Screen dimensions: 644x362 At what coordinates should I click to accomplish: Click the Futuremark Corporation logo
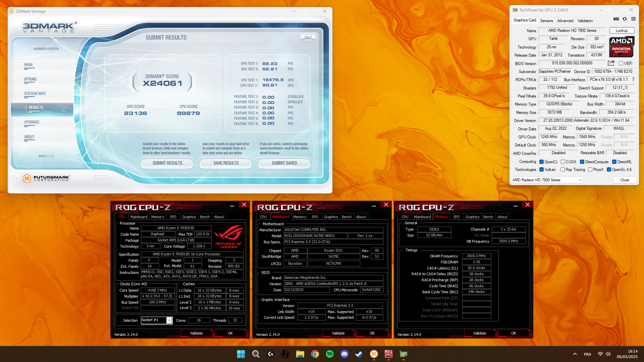(46, 178)
